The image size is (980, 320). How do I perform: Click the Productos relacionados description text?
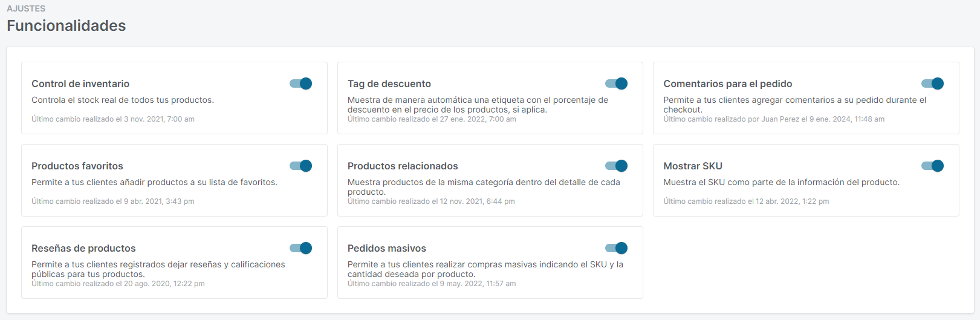click(484, 187)
